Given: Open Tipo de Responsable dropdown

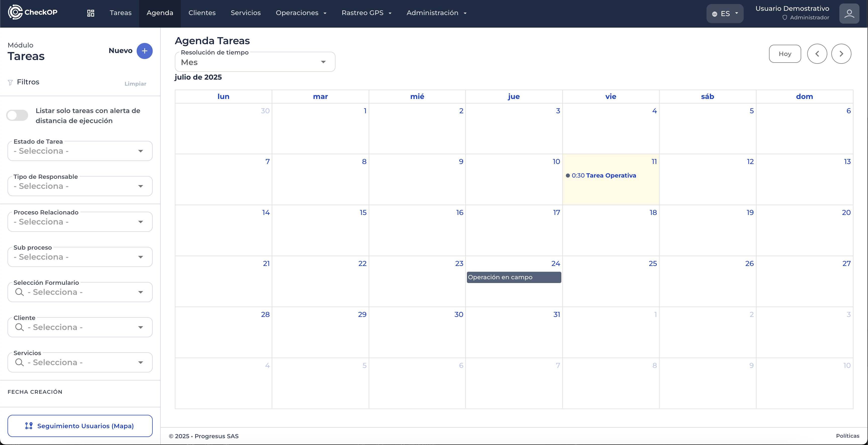Looking at the screenshot, I should pyautogui.click(x=80, y=186).
